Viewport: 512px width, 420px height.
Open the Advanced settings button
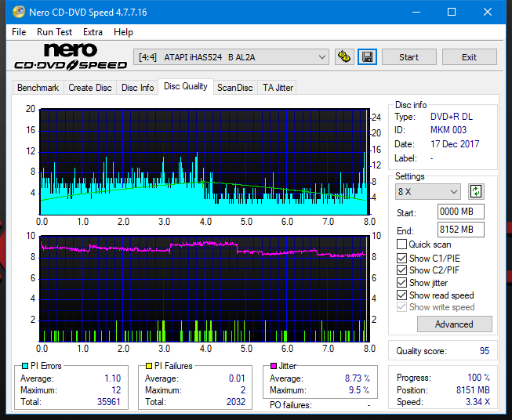pyautogui.click(x=454, y=324)
